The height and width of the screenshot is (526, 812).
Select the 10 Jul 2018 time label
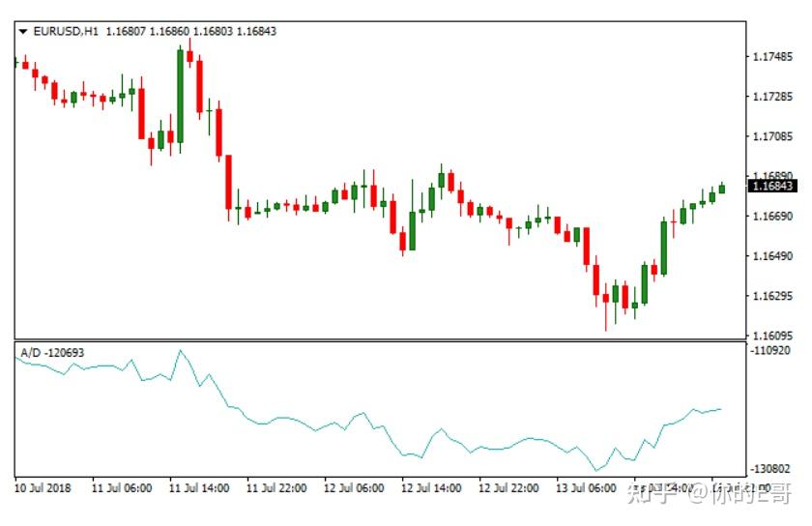[x=43, y=488]
